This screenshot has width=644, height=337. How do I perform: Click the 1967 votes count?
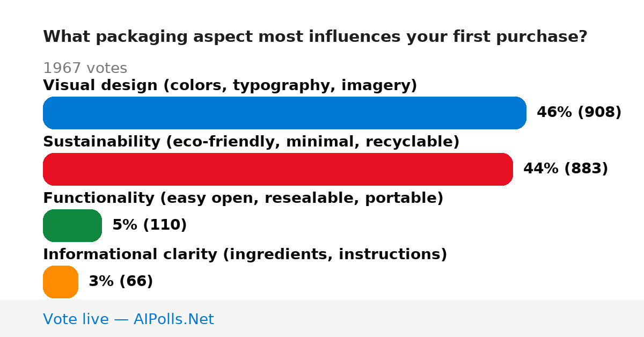click(85, 68)
